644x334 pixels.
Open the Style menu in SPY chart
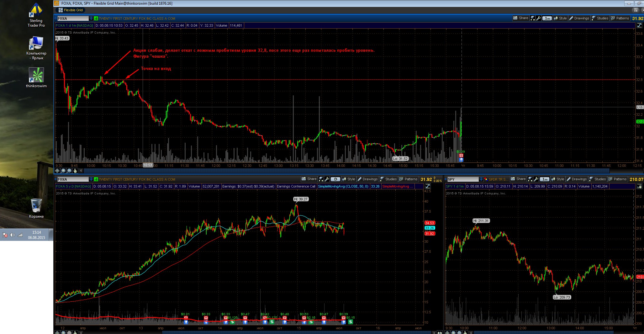(557, 179)
